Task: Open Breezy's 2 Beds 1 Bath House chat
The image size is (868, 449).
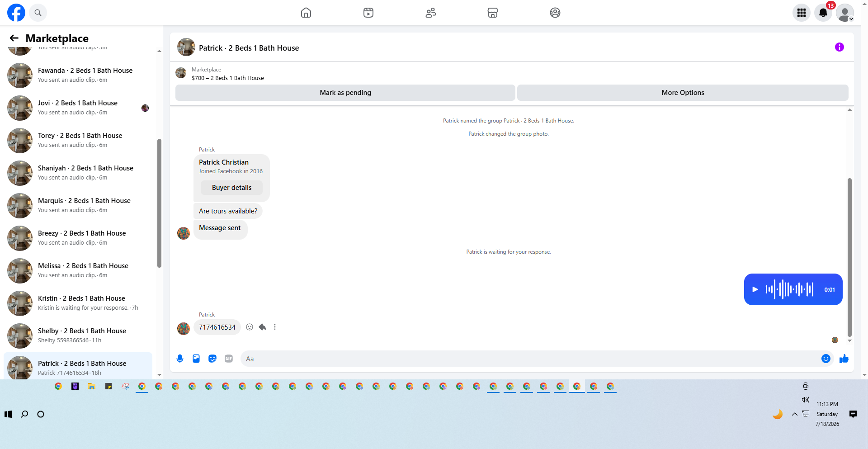Action: [x=78, y=238]
